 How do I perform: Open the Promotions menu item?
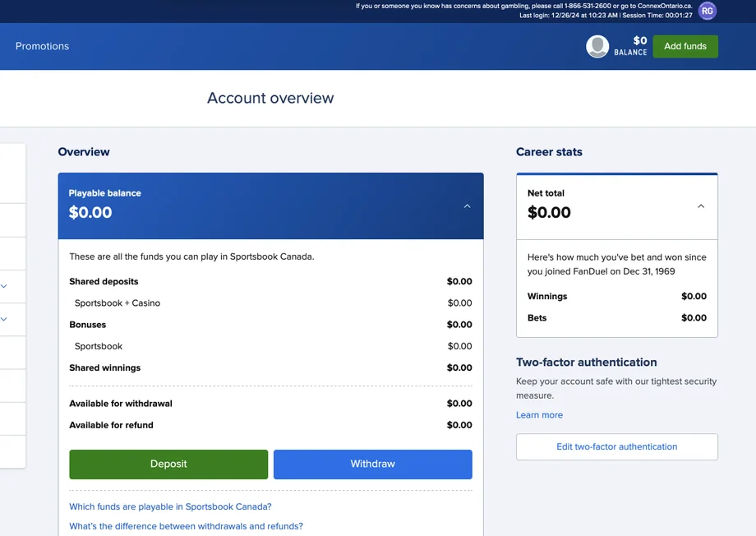point(43,46)
